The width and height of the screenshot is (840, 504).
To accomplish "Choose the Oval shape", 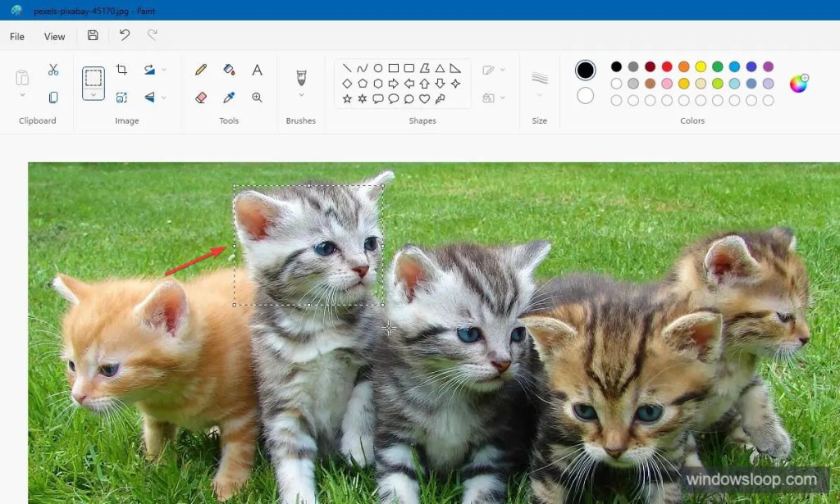I will [378, 68].
